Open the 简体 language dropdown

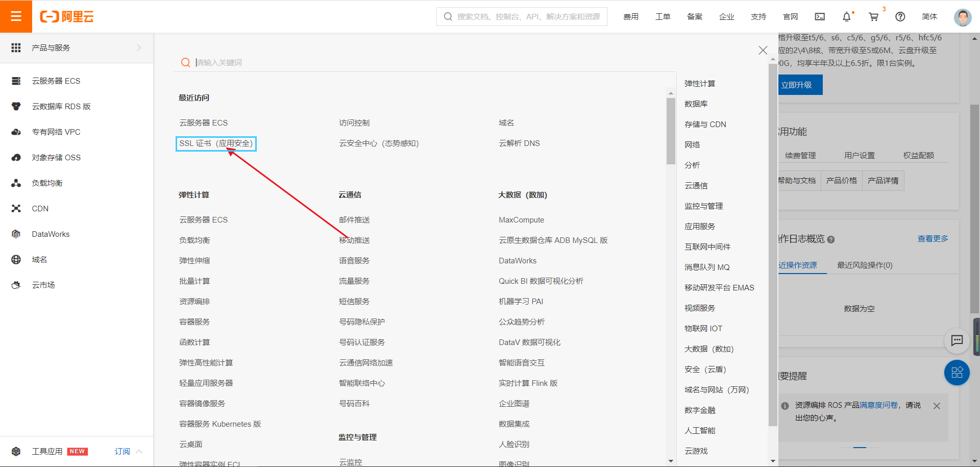point(929,17)
